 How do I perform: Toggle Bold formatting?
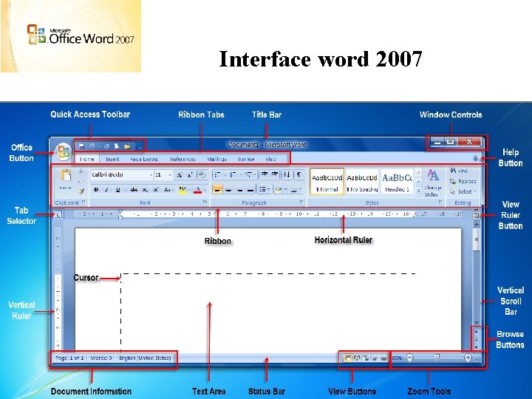pyautogui.click(x=96, y=190)
